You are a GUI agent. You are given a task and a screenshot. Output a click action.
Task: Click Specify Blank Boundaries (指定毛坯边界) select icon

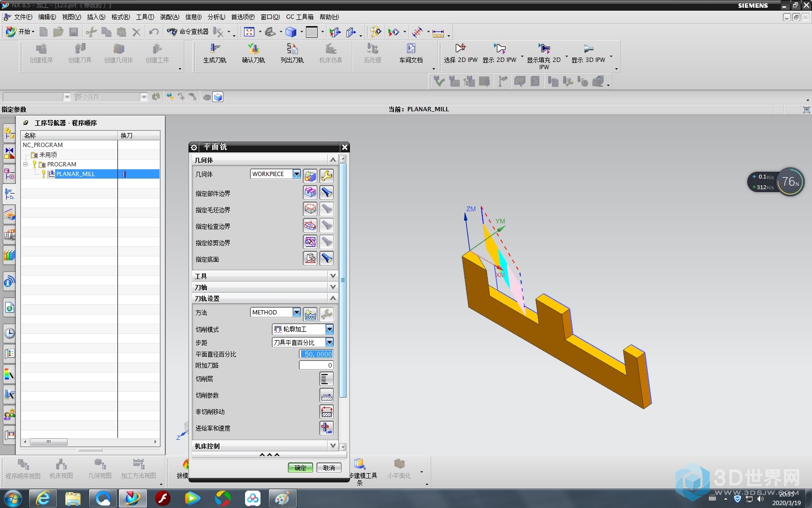(310, 209)
